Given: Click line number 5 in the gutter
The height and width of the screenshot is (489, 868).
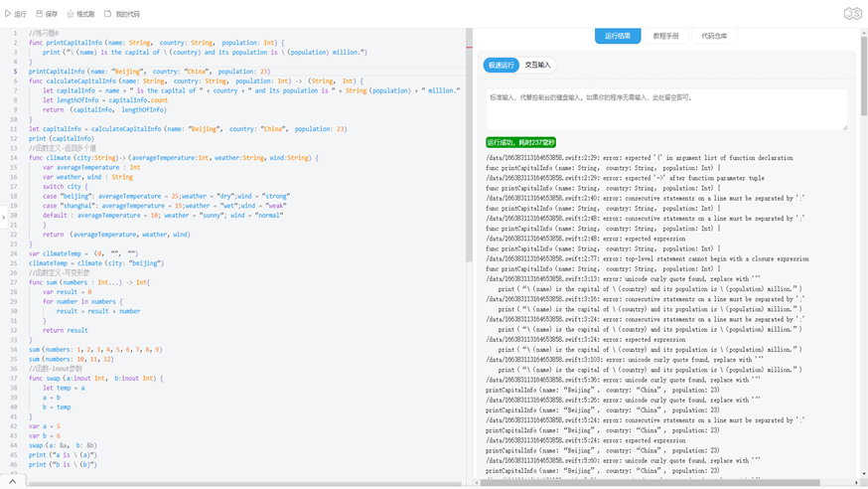Looking at the screenshot, I should click(x=15, y=72).
